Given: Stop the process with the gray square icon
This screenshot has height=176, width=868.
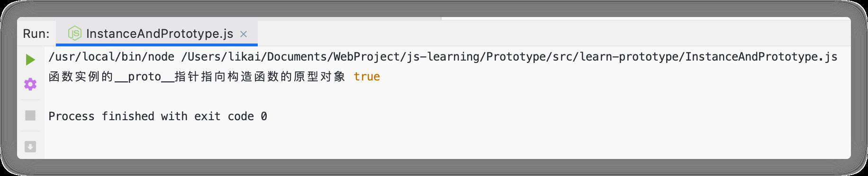Looking at the screenshot, I should 30,115.
